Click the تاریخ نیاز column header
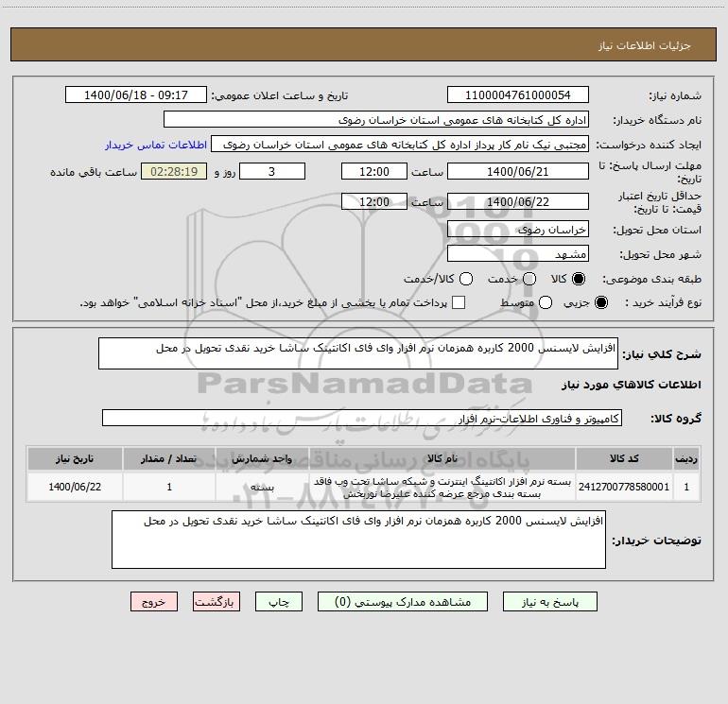The height and width of the screenshot is (704, 728). pyautogui.click(x=75, y=459)
